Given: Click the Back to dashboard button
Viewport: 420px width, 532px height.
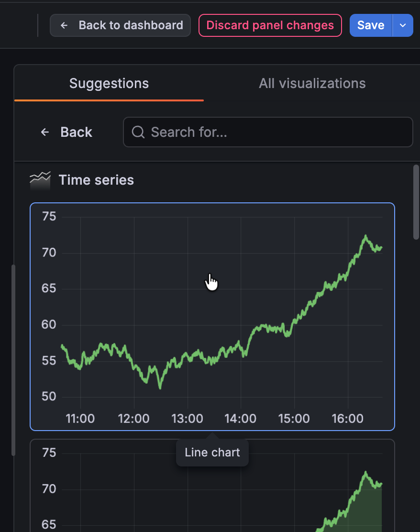Looking at the screenshot, I should (120, 25).
